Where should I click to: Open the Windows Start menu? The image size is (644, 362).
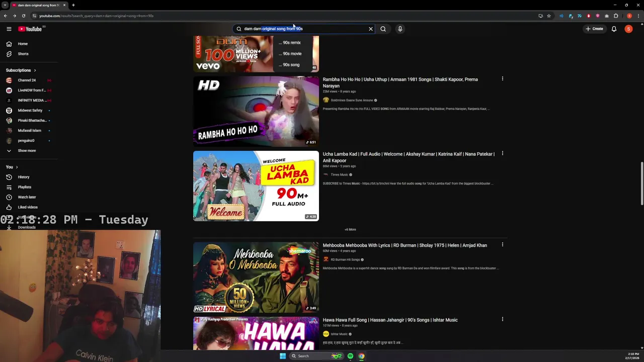tap(283, 356)
